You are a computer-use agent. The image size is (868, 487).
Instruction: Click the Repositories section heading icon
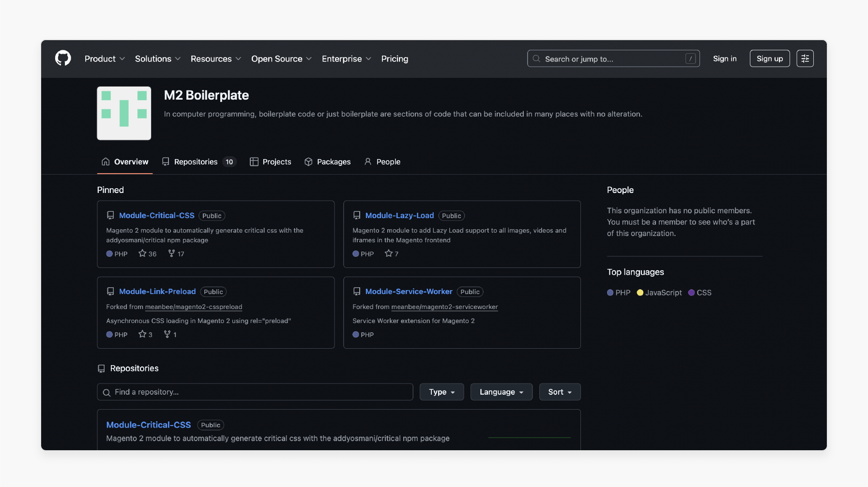101,369
